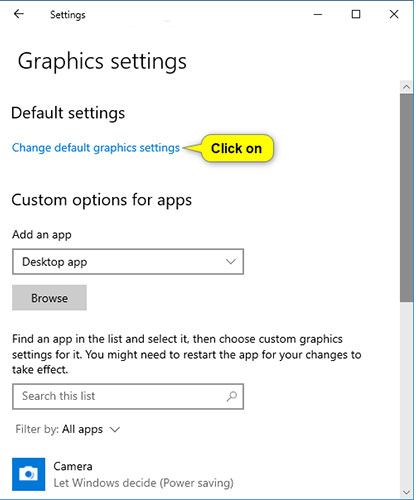Maximize the Settings window
The height and width of the screenshot is (500, 416).
tap(356, 14)
